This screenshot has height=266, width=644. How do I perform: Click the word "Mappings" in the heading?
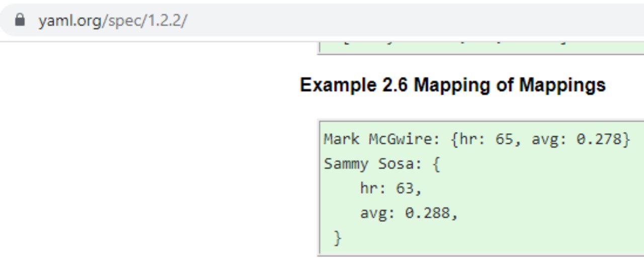pyautogui.click(x=562, y=85)
